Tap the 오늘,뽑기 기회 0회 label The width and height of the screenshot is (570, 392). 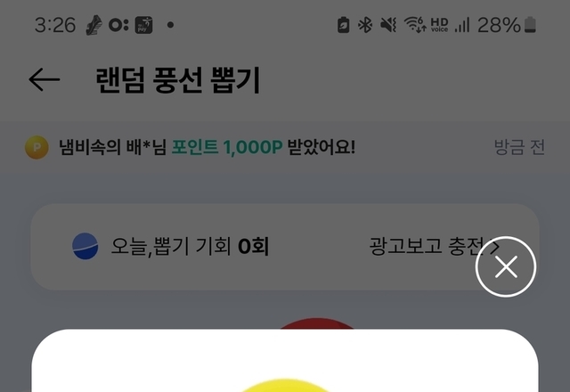(190, 246)
